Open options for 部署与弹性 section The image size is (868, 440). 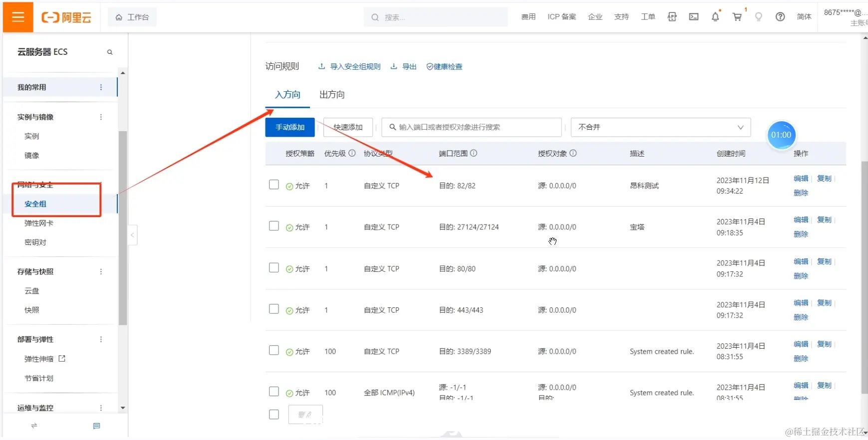[x=101, y=340]
